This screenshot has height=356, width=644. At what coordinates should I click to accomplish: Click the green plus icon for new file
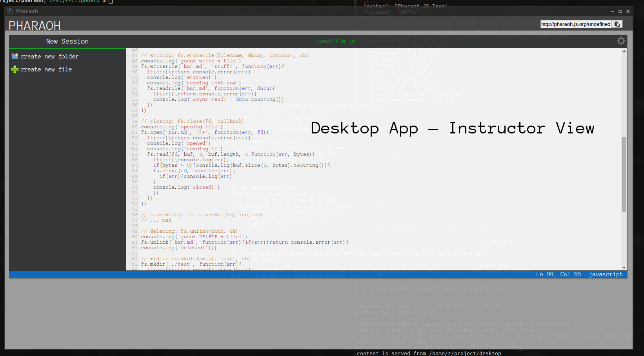(15, 69)
